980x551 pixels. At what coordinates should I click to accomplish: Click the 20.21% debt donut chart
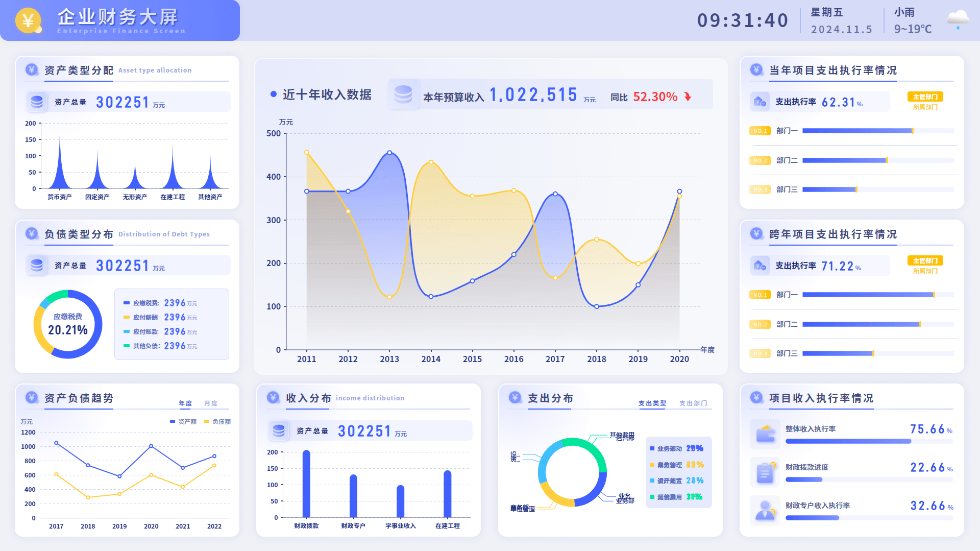[68, 324]
